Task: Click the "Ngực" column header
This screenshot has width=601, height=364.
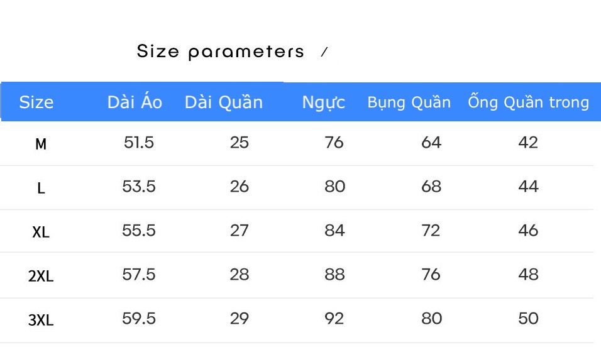Action: coord(324,102)
